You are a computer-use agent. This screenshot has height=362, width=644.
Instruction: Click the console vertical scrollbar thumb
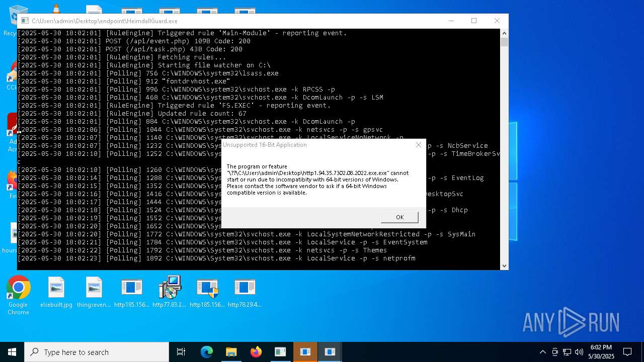coord(504,42)
